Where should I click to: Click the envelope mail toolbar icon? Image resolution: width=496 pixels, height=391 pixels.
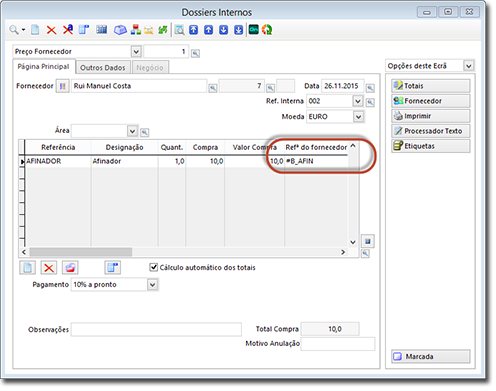tap(148, 30)
